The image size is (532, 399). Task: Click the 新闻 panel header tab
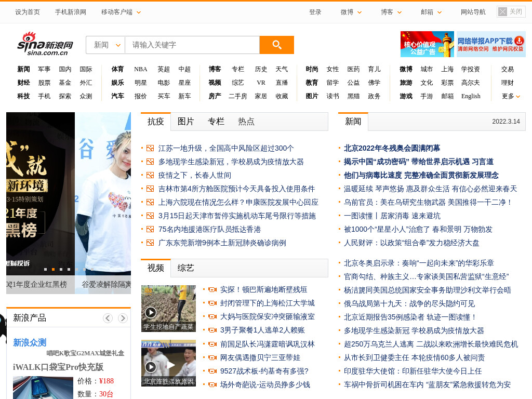pyautogui.click(x=353, y=122)
